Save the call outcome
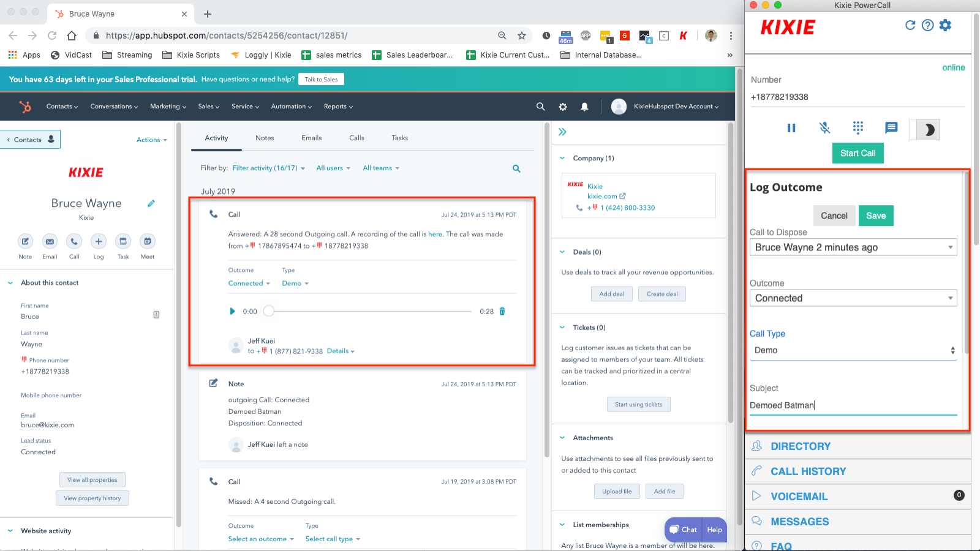The width and height of the screenshot is (980, 551). 876,216
